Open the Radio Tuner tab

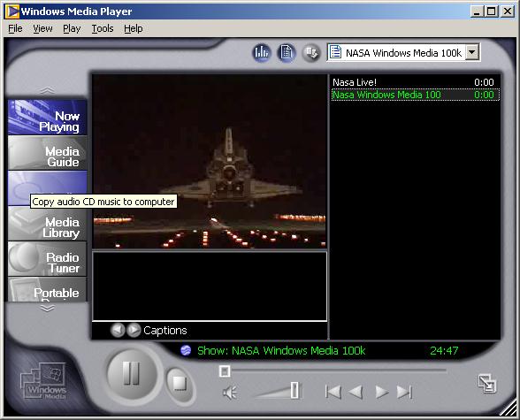(x=48, y=259)
